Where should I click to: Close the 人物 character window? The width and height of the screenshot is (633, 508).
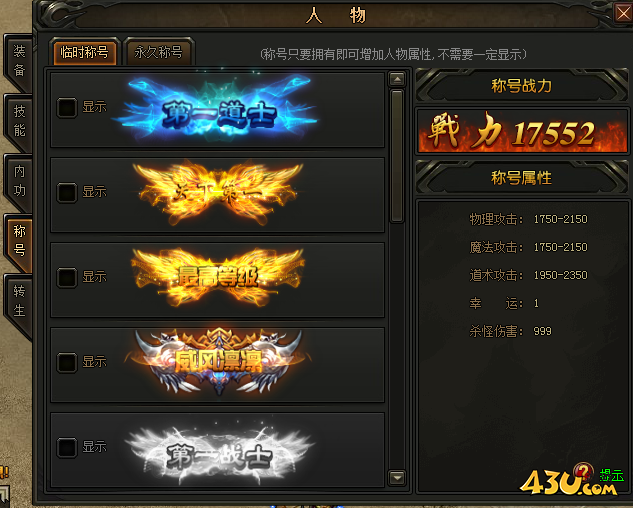(x=623, y=13)
